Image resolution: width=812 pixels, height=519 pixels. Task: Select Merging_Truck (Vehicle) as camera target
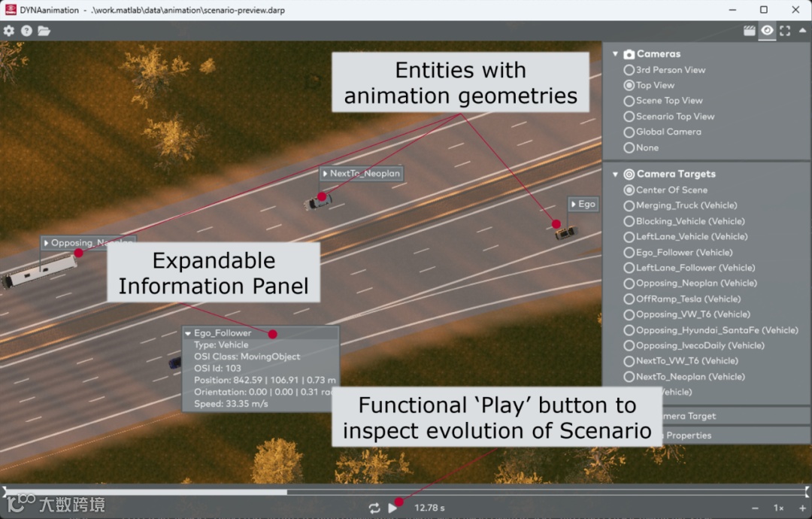pos(680,205)
